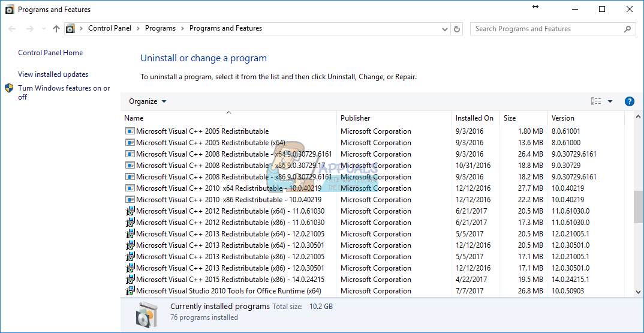Click the Programs and Features title bar icon
644x333 pixels.
point(10,10)
